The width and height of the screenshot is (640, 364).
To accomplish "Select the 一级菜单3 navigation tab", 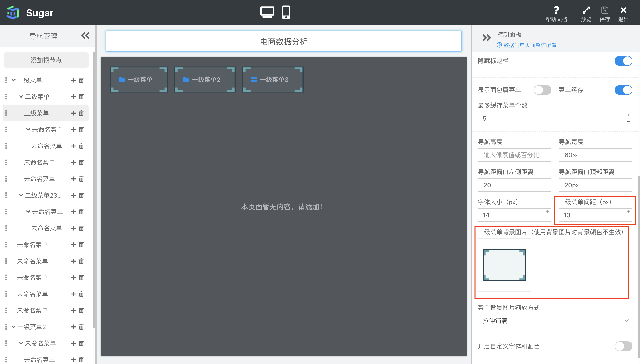I will pyautogui.click(x=273, y=80).
